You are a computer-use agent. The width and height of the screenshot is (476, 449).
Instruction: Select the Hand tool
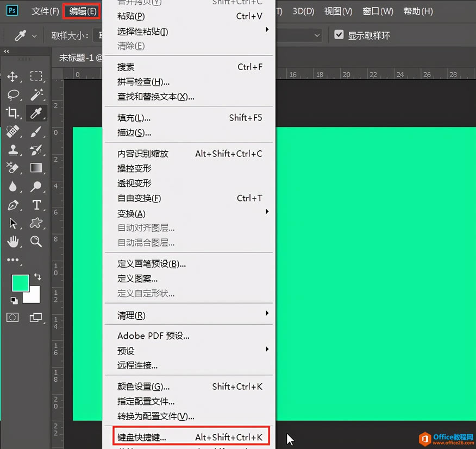tap(12, 242)
